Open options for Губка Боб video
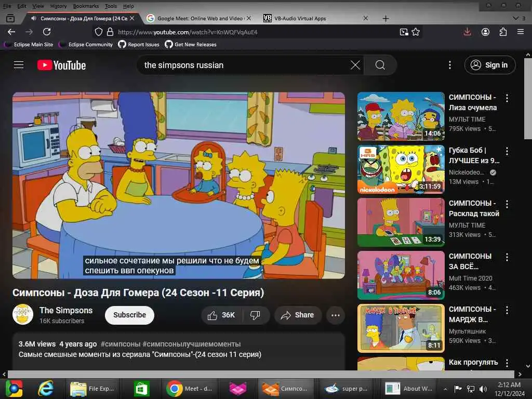 tap(507, 151)
